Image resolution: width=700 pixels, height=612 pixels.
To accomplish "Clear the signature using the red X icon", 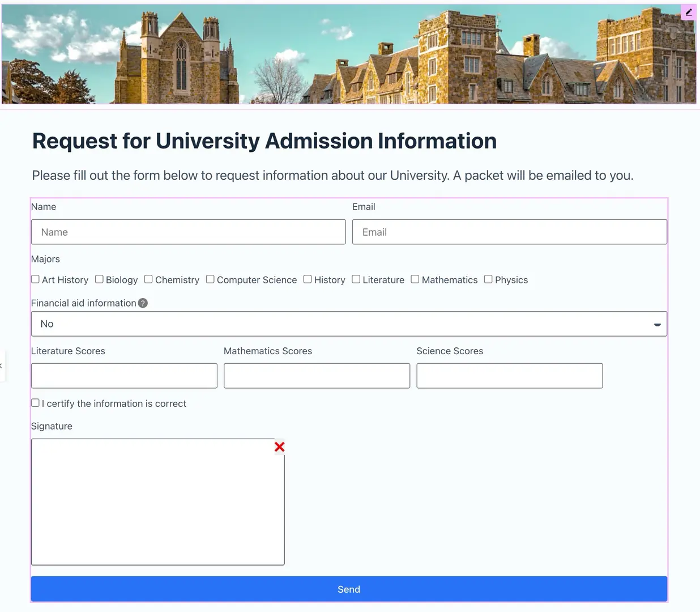I will [279, 447].
